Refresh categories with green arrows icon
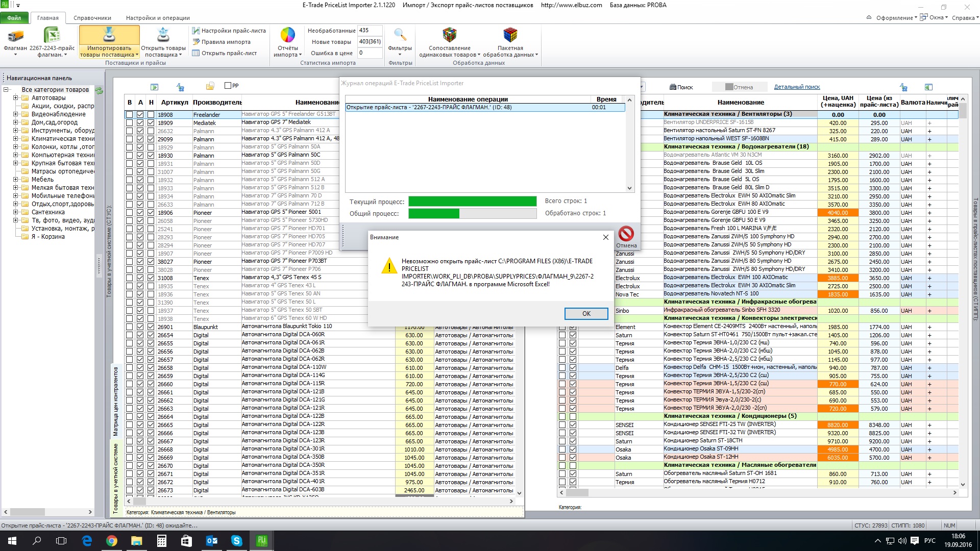This screenshot has height=551, width=980. point(100,90)
